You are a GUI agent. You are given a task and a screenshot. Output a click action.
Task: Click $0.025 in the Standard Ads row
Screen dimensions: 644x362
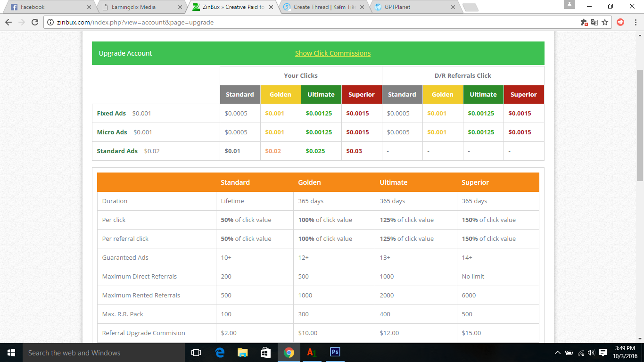[315, 151]
